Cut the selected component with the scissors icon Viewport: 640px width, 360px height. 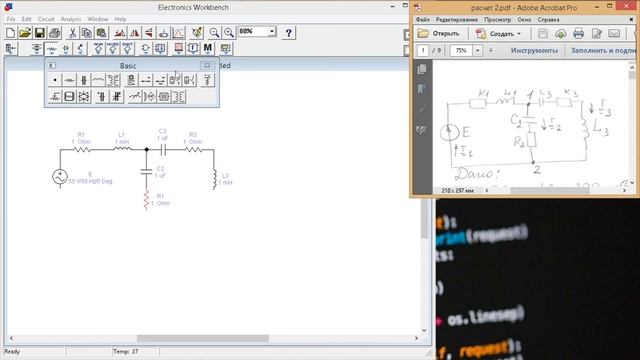pyautogui.click(x=72, y=33)
